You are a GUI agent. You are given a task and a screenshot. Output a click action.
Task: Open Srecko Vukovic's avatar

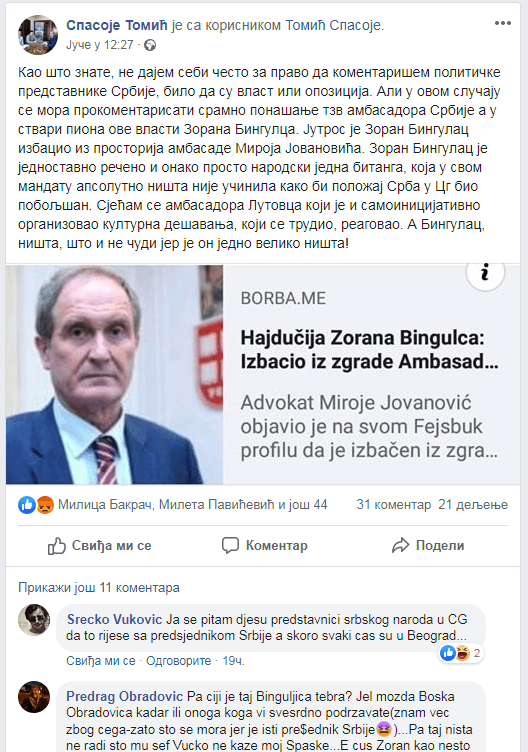(34, 620)
